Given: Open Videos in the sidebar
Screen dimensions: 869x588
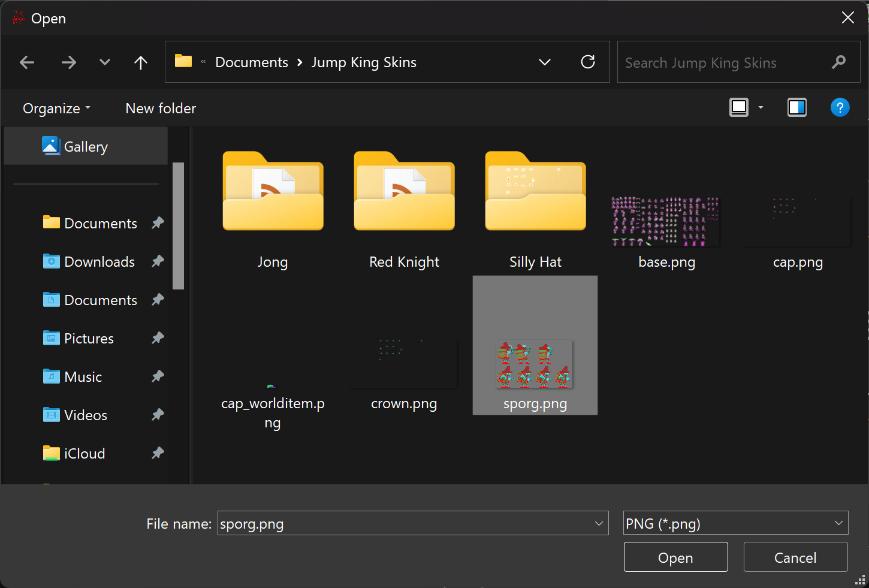Looking at the screenshot, I should (x=75, y=415).
